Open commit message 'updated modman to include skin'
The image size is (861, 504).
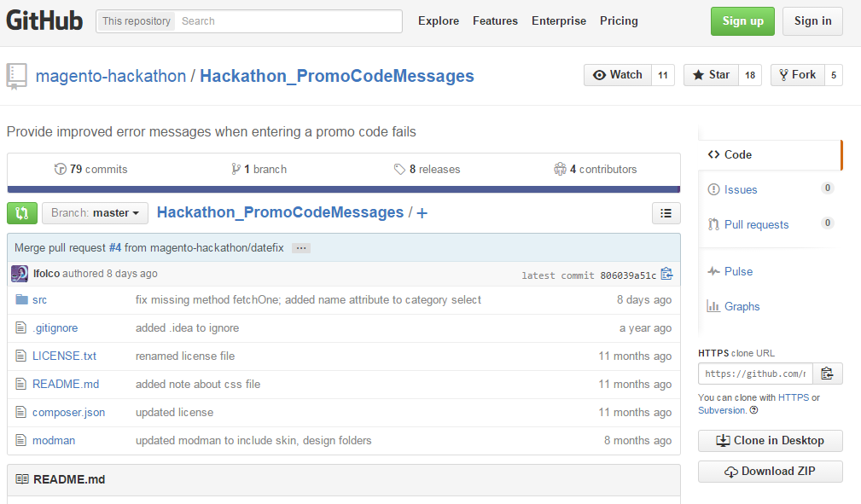253,440
